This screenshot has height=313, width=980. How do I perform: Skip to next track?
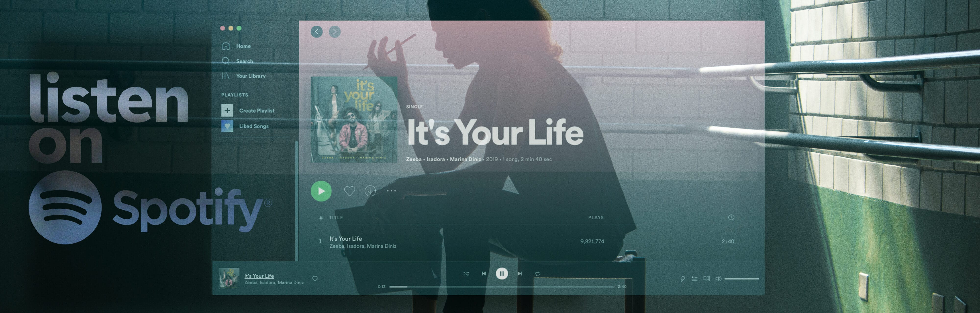point(520,274)
